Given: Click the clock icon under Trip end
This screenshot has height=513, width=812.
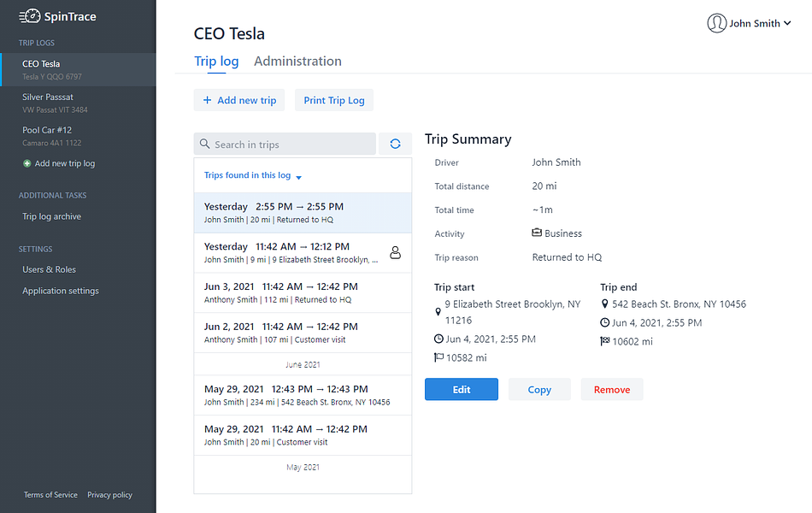Looking at the screenshot, I should point(605,322).
